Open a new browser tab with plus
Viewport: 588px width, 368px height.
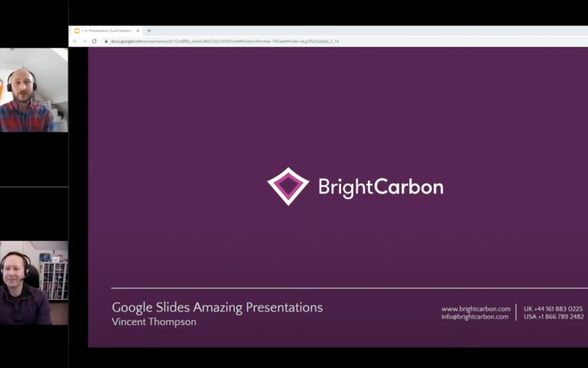click(149, 31)
